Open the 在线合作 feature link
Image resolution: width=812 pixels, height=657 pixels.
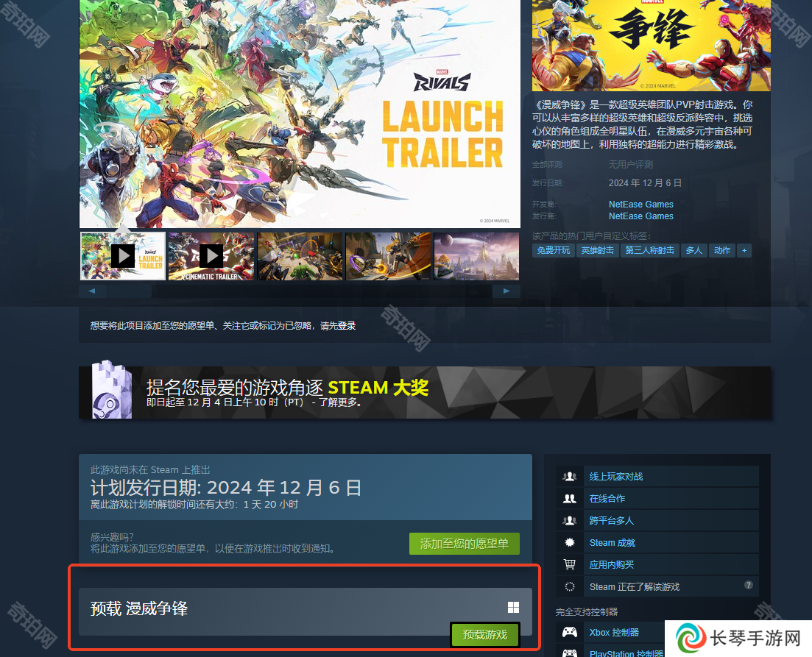[607, 499]
